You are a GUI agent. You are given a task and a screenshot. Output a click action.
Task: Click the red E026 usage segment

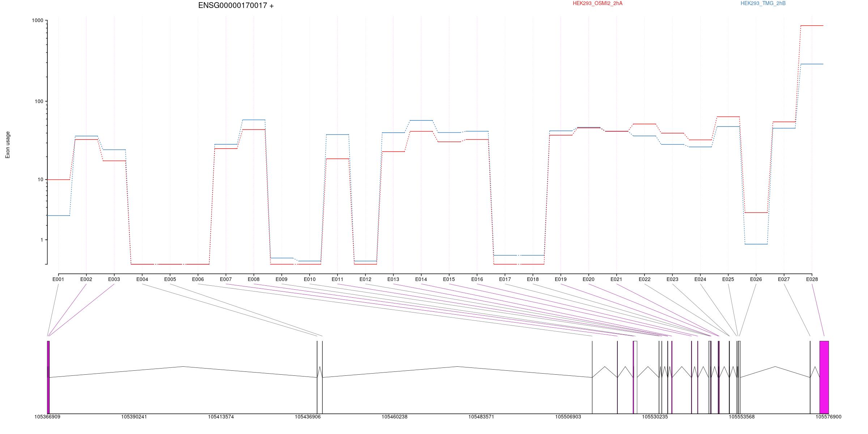(756, 213)
